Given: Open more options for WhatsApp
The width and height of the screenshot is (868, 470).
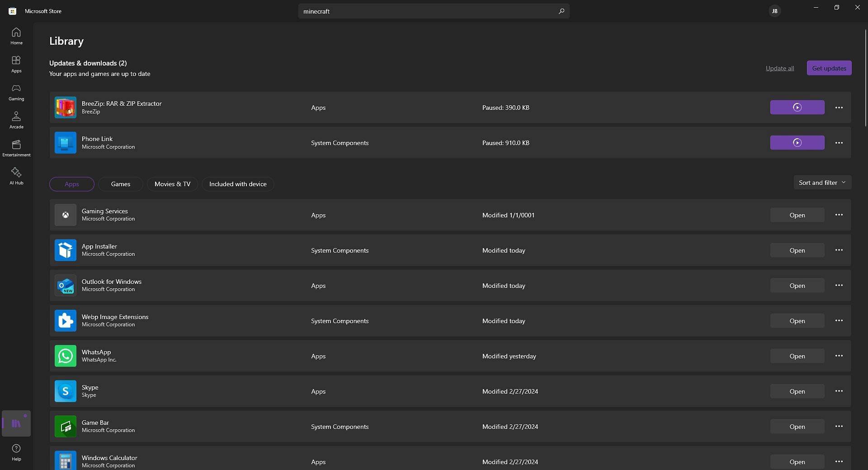Looking at the screenshot, I should pyautogui.click(x=839, y=356).
